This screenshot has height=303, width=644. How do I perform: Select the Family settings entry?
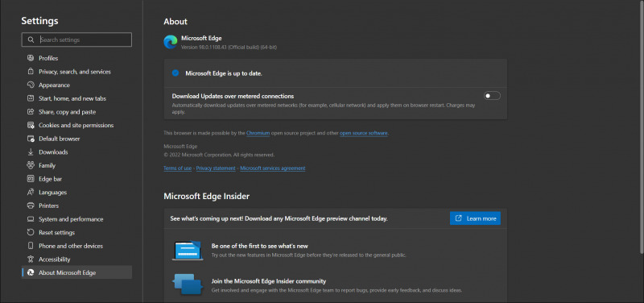pos(76,165)
